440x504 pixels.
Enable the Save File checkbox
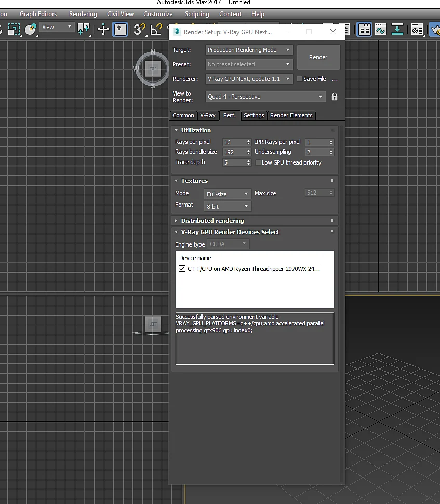[x=299, y=79]
